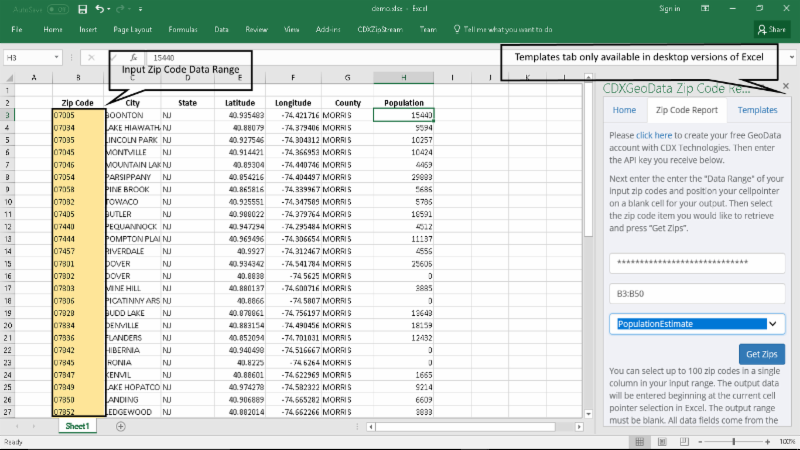The image size is (800, 450).
Task: Click latitude cell 40.9927
Action: [x=240, y=251]
